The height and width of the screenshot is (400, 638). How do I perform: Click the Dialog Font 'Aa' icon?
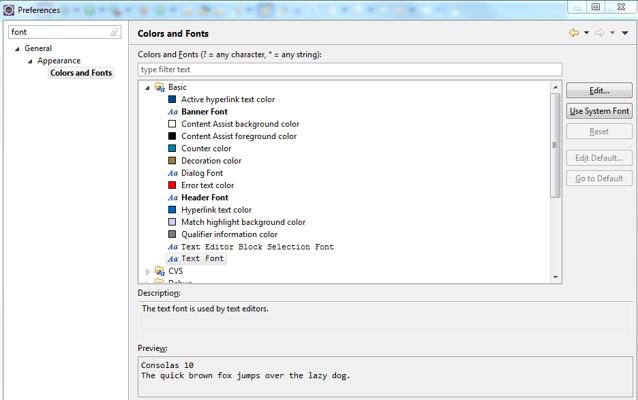(172, 173)
